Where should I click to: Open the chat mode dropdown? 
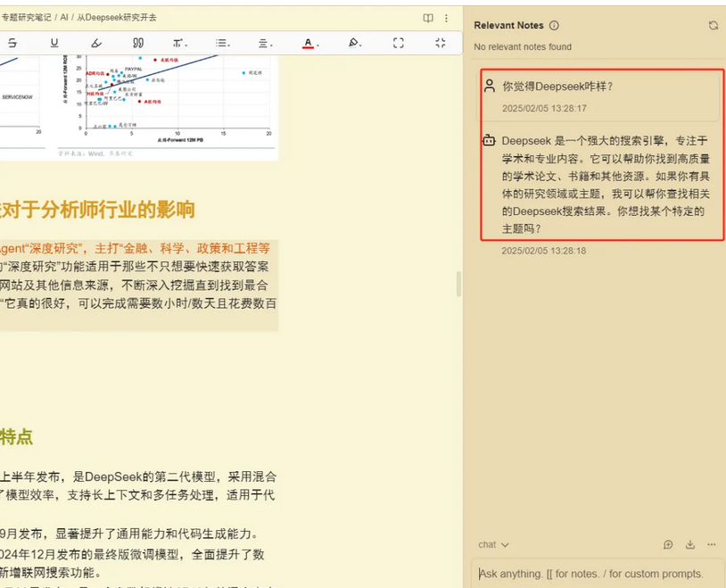pyautogui.click(x=491, y=544)
